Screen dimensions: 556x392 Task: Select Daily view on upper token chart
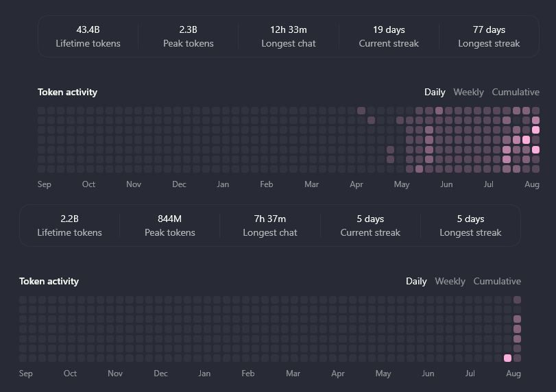pyautogui.click(x=435, y=92)
